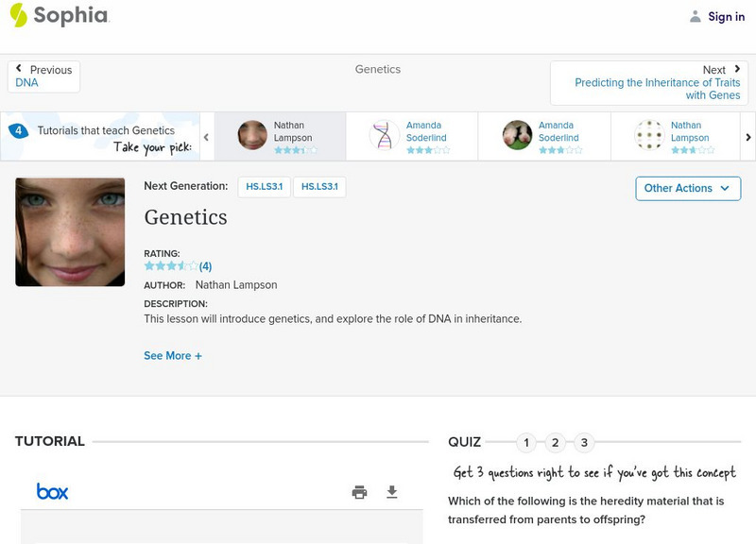Screen dimensions: 756x544
Task: Select Nathan Lampson's first tutorial tab
Action: [x=280, y=137]
